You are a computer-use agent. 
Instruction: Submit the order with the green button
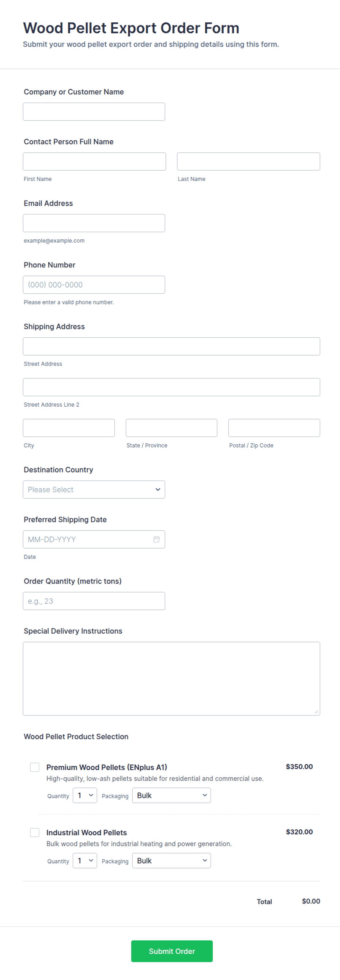coord(172,951)
